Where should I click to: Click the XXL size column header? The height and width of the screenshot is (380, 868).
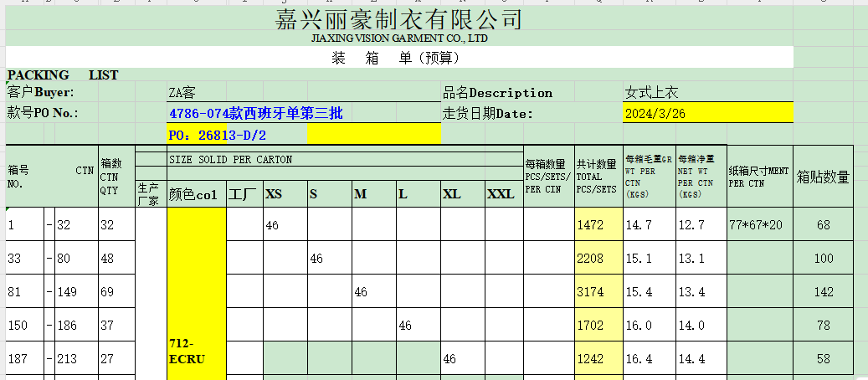[501, 194]
